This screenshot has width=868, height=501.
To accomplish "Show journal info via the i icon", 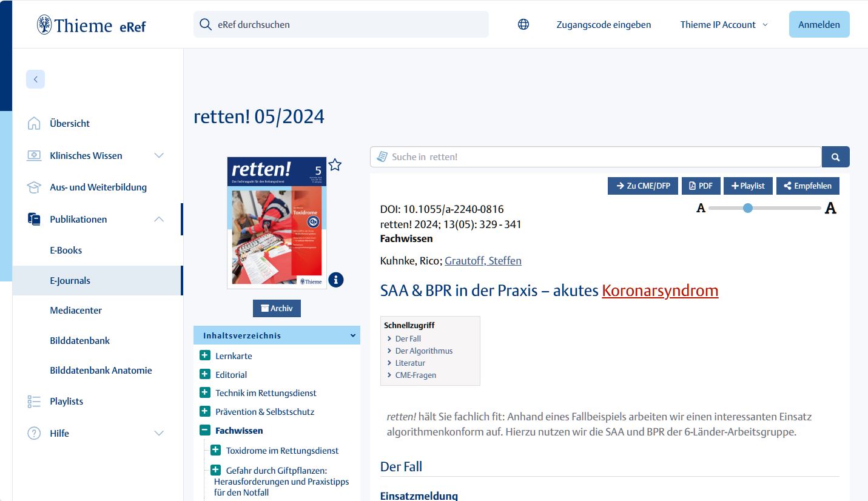I will tap(336, 280).
